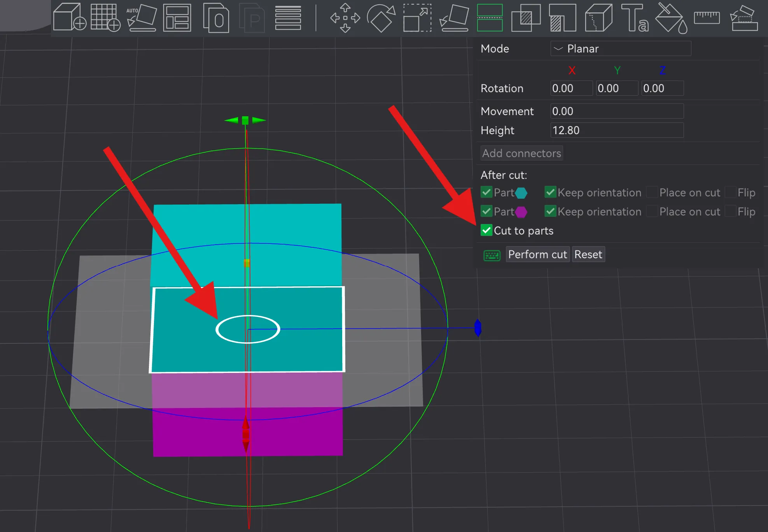Select the Rotate tool icon
768x532 pixels.
click(381, 17)
